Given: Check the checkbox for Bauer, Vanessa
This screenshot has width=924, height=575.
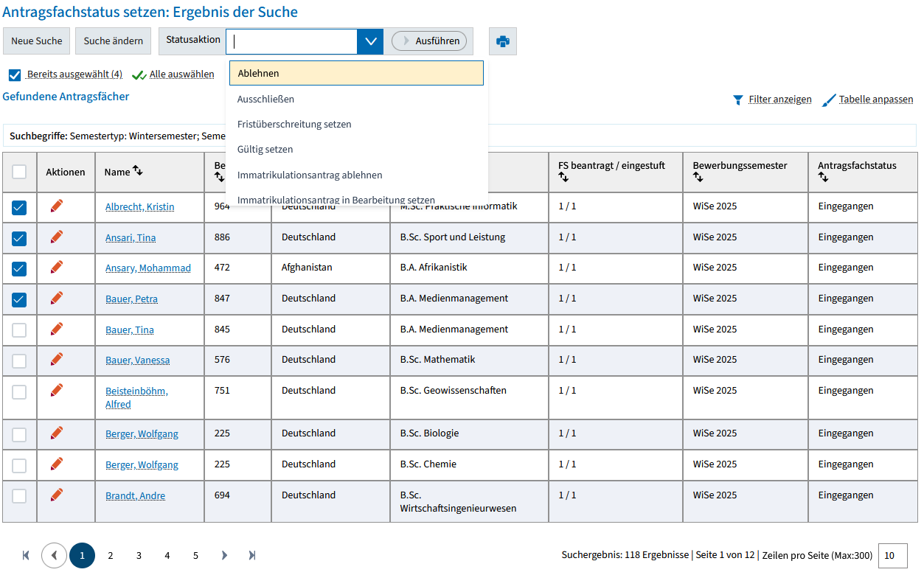Looking at the screenshot, I should [19, 360].
